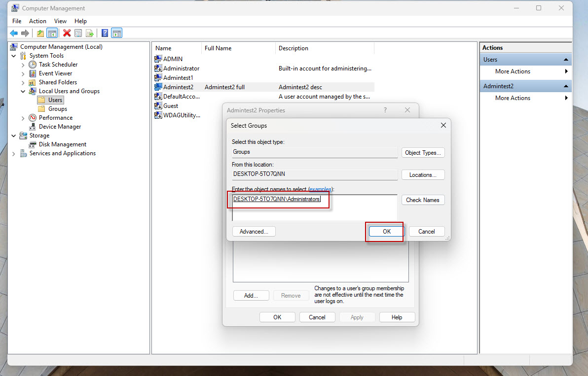Screen dimensions: 588x376
Task: Collapse Local Users and Groups node
Action: click(x=23, y=91)
